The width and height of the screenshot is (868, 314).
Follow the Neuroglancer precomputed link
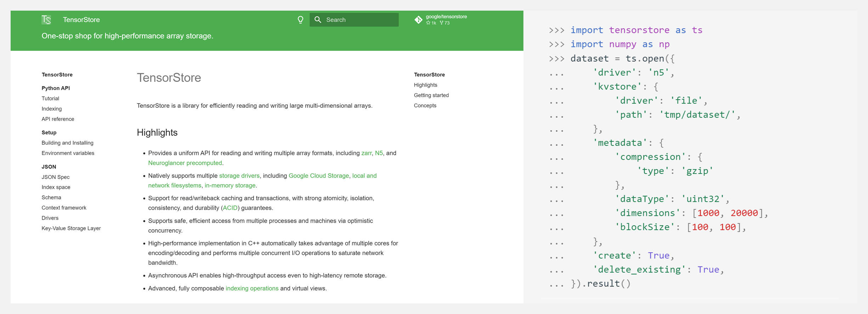click(x=185, y=163)
